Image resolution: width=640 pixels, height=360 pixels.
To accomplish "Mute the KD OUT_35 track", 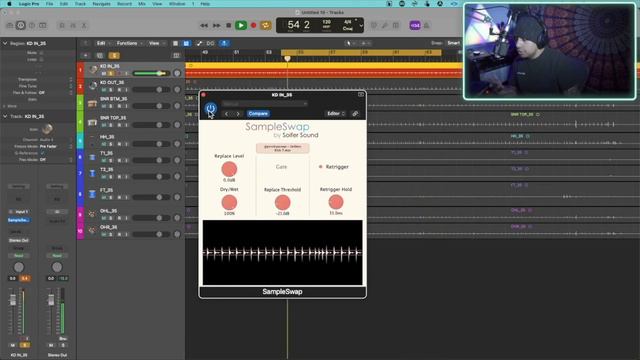I will pos(104,89).
